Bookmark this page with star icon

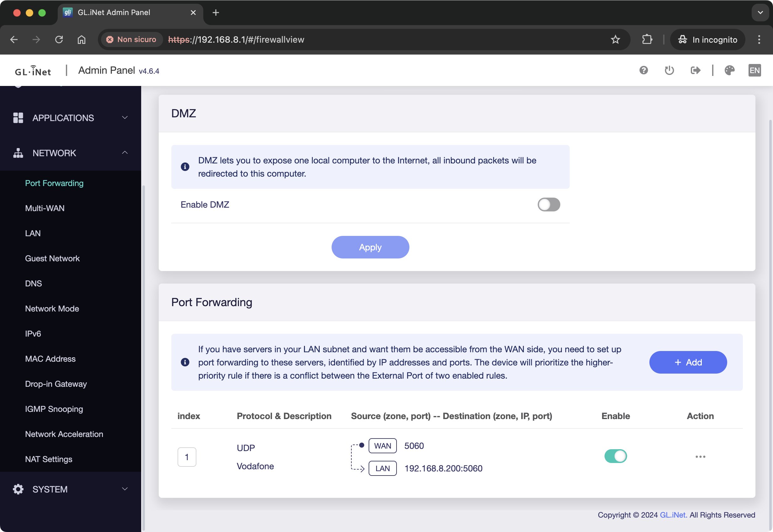click(x=615, y=40)
